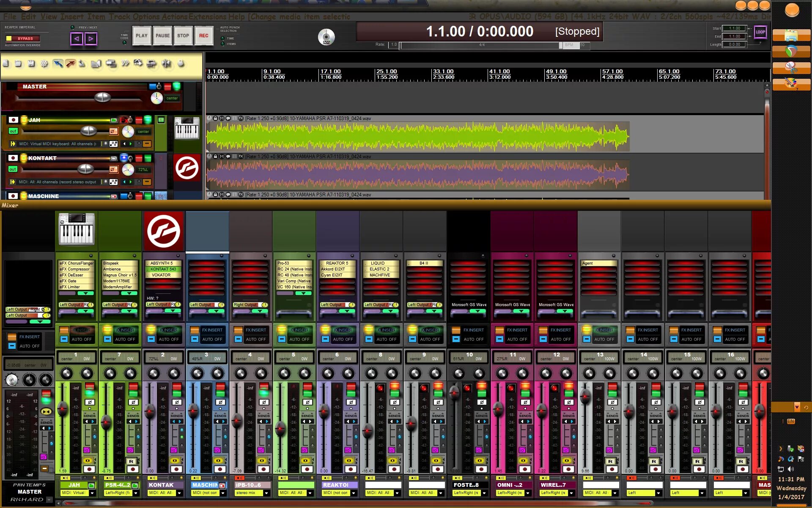The width and height of the screenshot is (812, 508).
Task: Click the pink io routing button on JAH mixer strip
Action: tap(87, 450)
